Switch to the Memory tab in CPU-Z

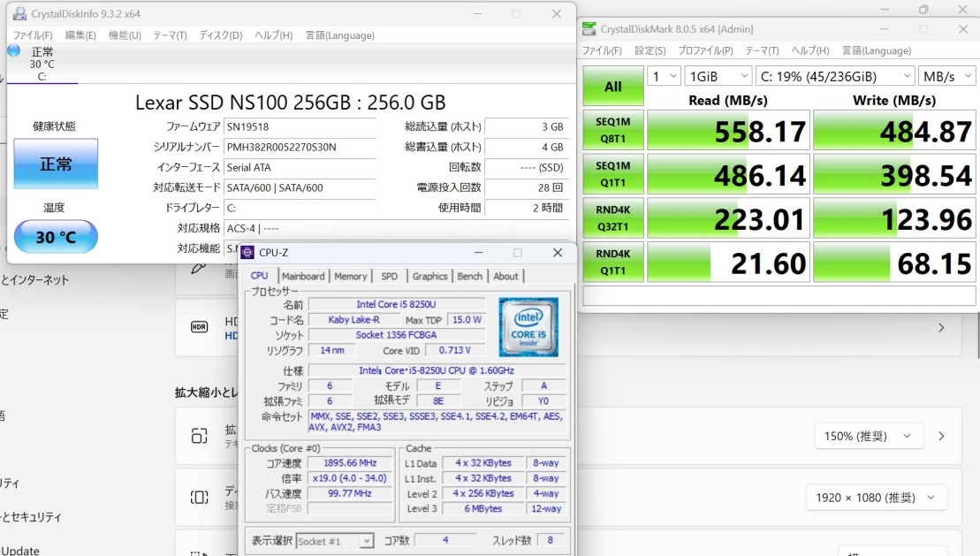click(351, 276)
